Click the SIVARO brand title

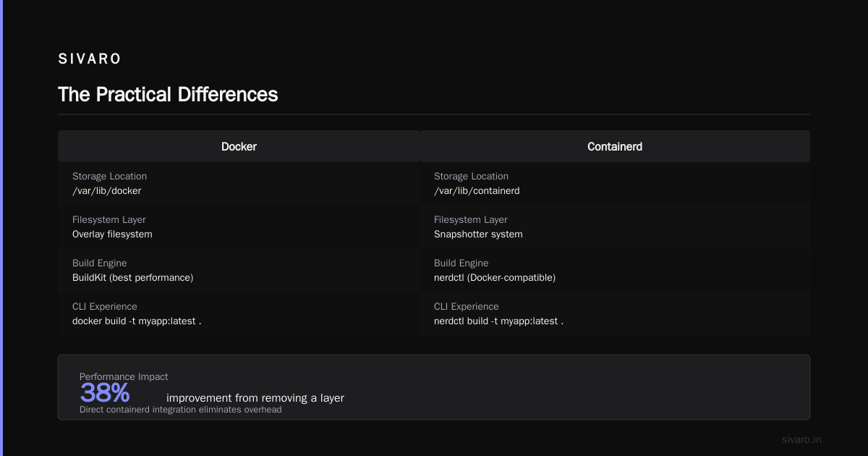pos(90,59)
